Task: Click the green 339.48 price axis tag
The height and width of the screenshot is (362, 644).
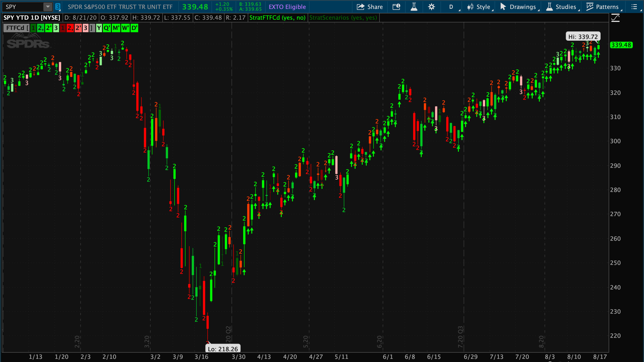Action: (x=621, y=45)
